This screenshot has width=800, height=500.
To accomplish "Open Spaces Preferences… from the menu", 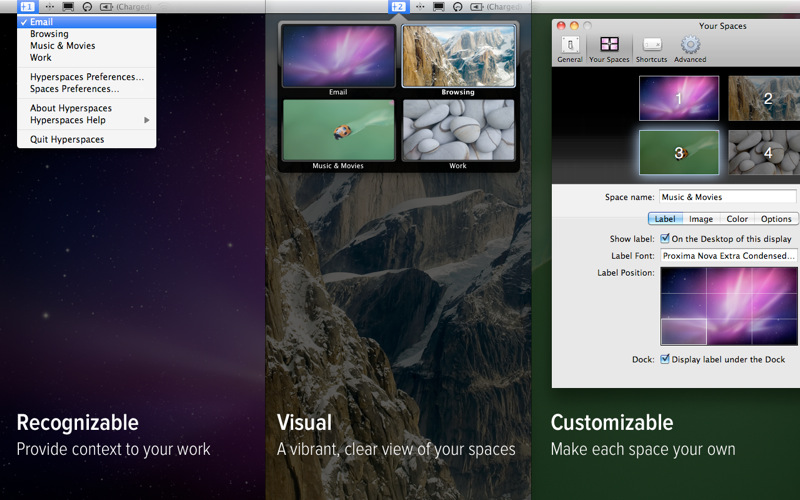I will point(87,89).
